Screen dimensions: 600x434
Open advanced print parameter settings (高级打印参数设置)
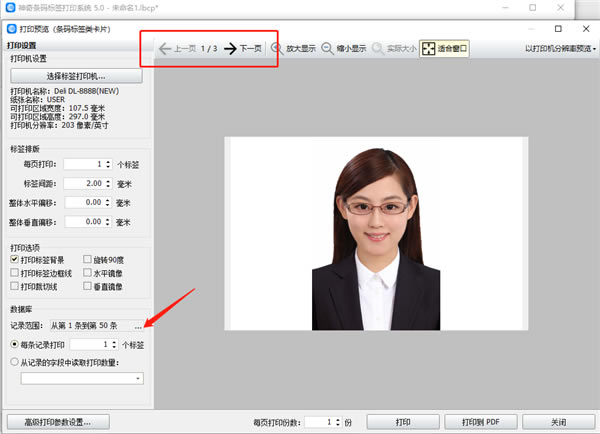point(56,421)
